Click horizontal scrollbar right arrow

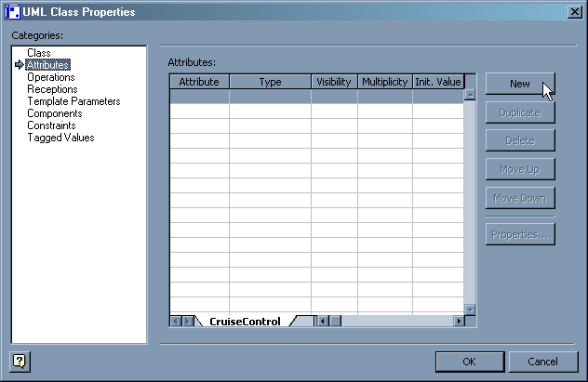(x=458, y=322)
